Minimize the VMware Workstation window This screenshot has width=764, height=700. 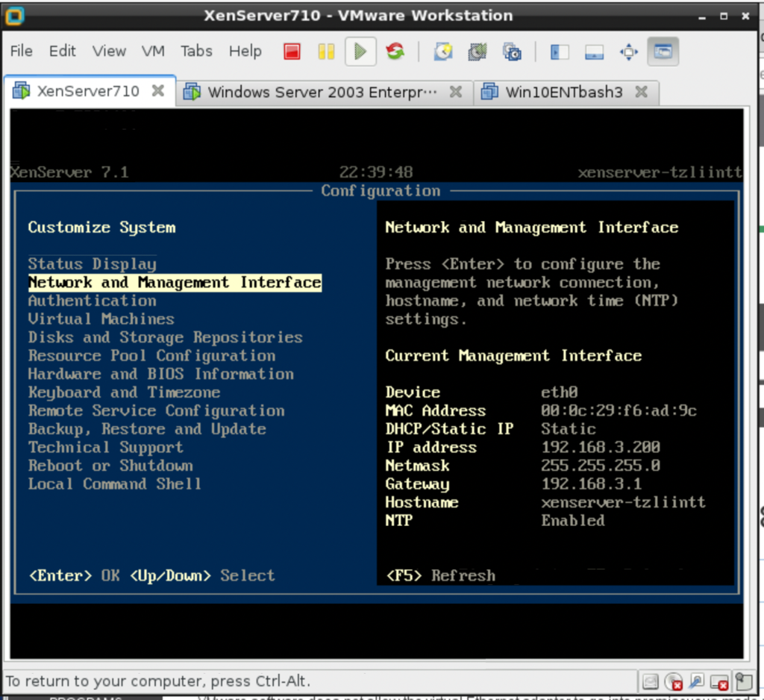click(702, 16)
